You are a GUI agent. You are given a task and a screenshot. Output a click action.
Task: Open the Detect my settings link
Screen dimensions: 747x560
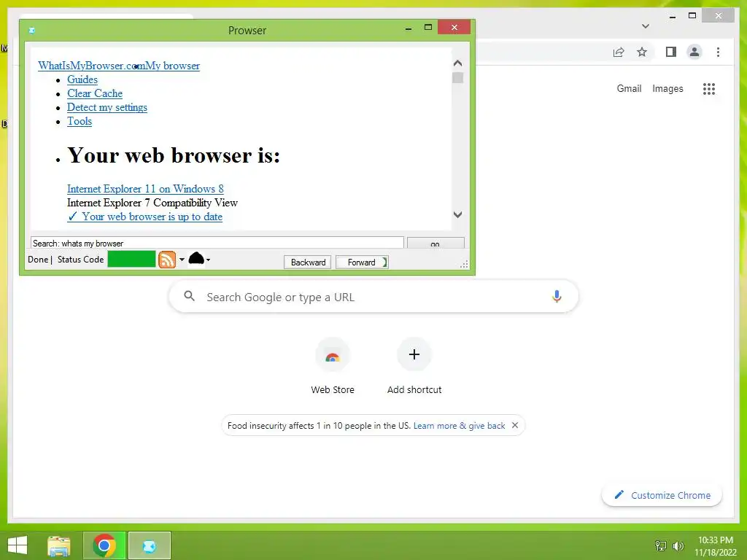107,107
